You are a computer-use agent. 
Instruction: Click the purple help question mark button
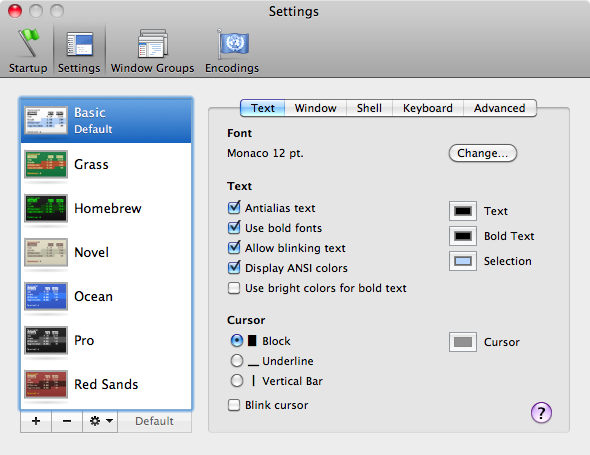click(x=541, y=413)
